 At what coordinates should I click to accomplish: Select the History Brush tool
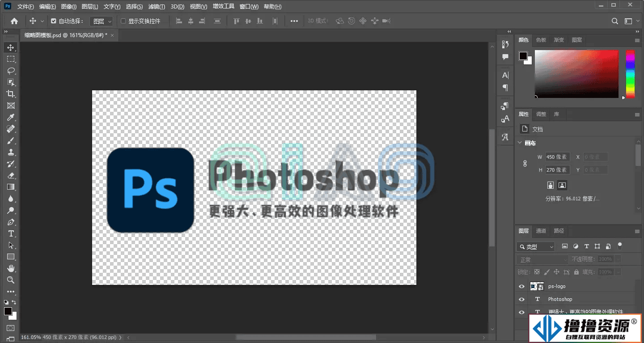tap(11, 164)
